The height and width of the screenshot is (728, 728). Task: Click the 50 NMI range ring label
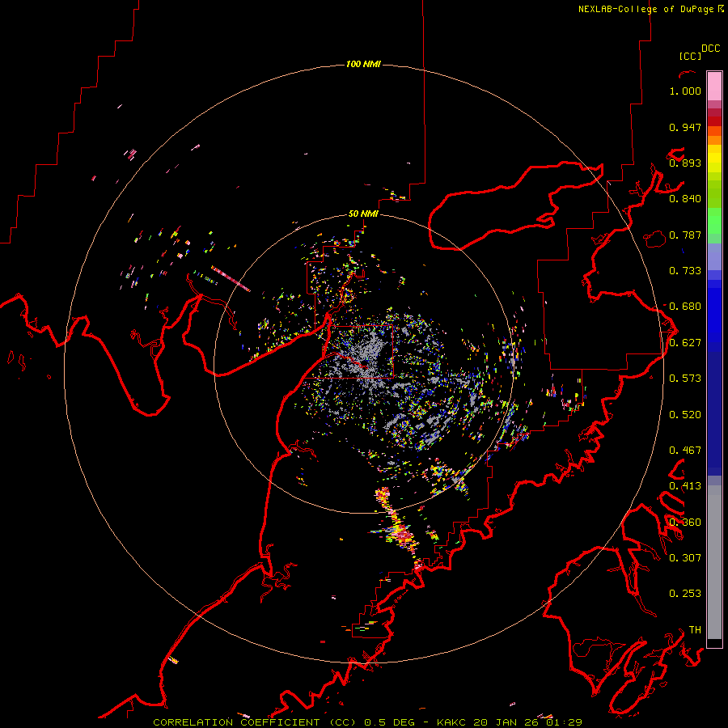coord(363,214)
